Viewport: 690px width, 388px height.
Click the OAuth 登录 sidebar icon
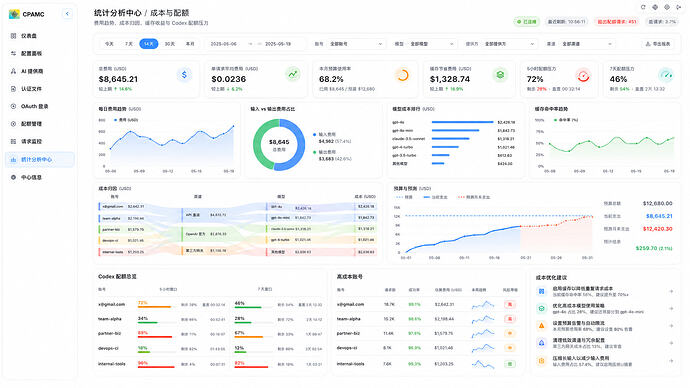[13, 106]
